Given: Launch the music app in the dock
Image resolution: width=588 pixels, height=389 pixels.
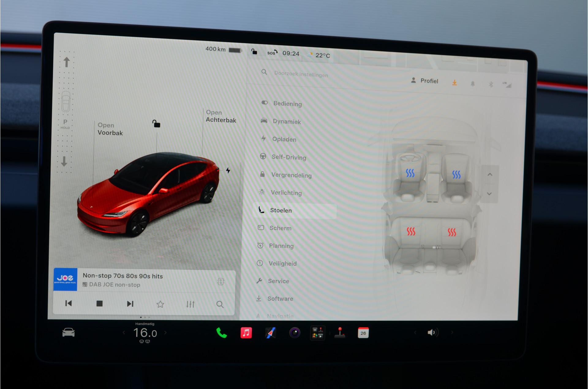Looking at the screenshot, I should click(246, 333).
